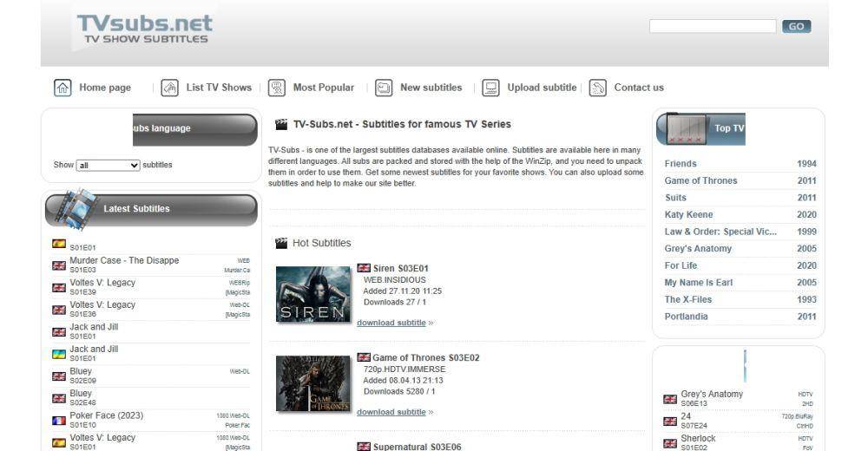Click the Contact us icon
This screenshot has height=451, width=868.
pos(598,88)
